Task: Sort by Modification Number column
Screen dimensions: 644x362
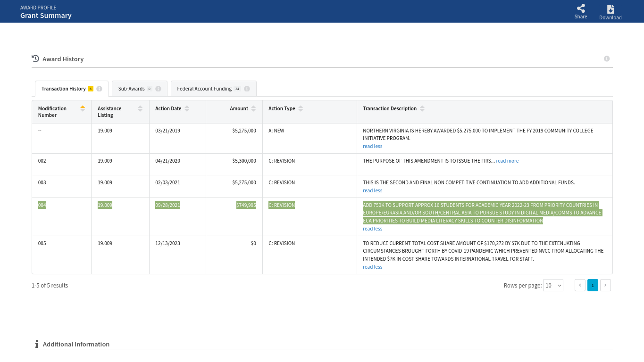Action: click(83, 108)
